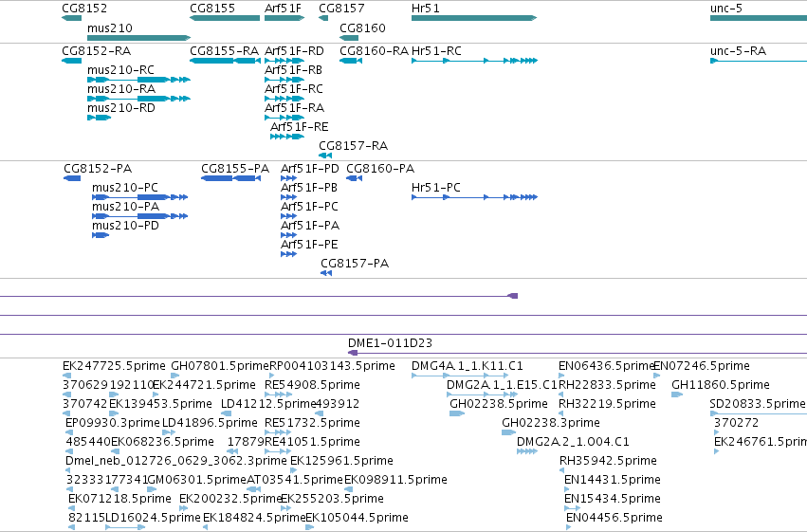Select the Arf51F-PA protein feature
Image resolution: width=807 pixels, height=532 pixels.
click(288, 235)
